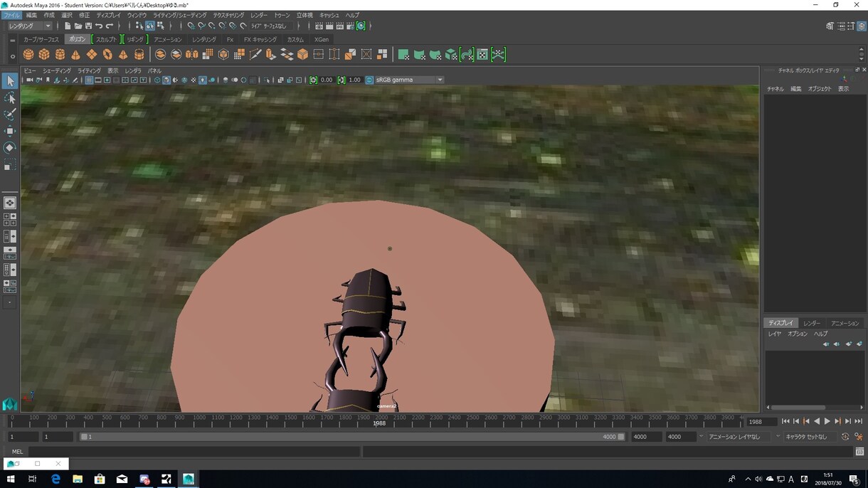Click the current frame field showing 1988

point(761,422)
